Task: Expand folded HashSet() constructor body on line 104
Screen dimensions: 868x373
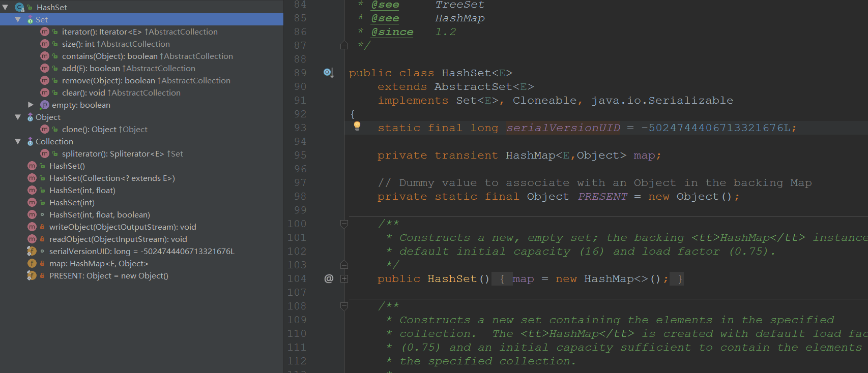Action: pyautogui.click(x=344, y=278)
